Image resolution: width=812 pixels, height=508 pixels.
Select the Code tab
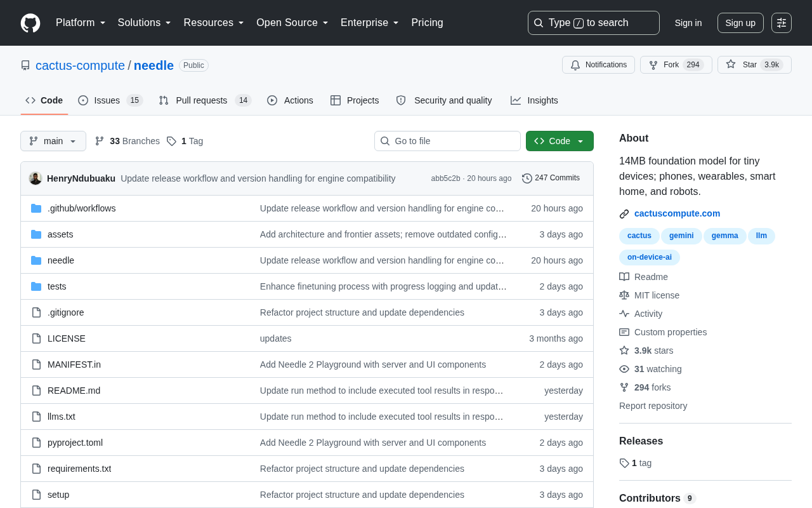point(44,100)
